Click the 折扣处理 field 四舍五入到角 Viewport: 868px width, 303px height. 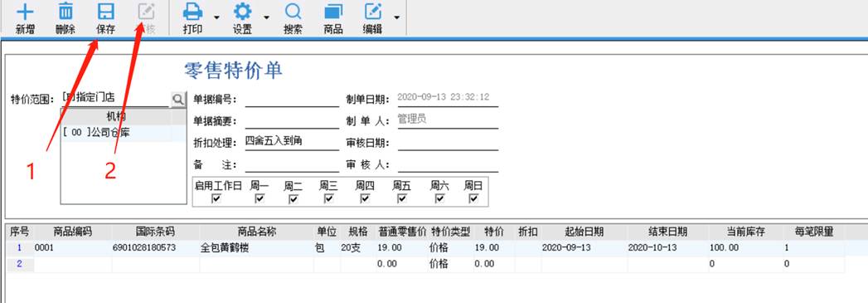click(292, 142)
